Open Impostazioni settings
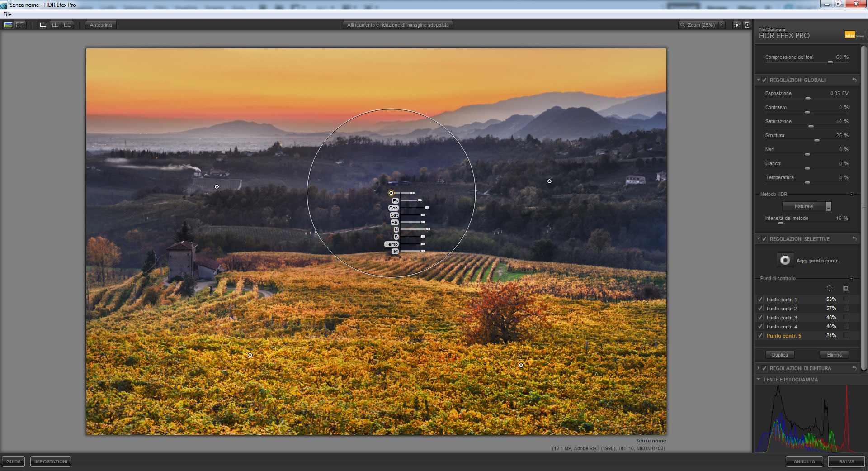The width and height of the screenshot is (868, 471). (51, 461)
